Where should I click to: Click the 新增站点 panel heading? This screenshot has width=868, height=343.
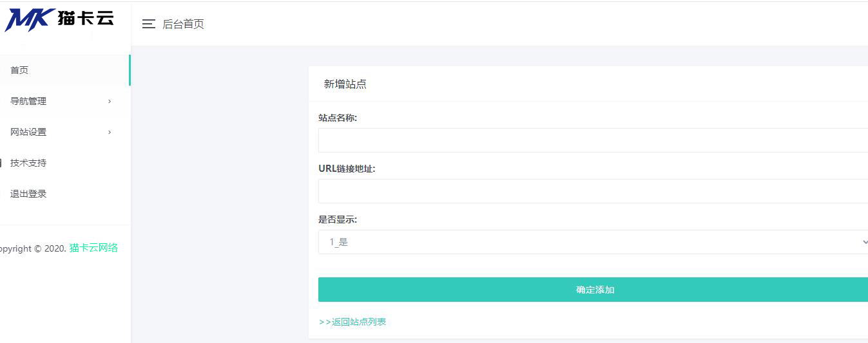pyautogui.click(x=345, y=84)
